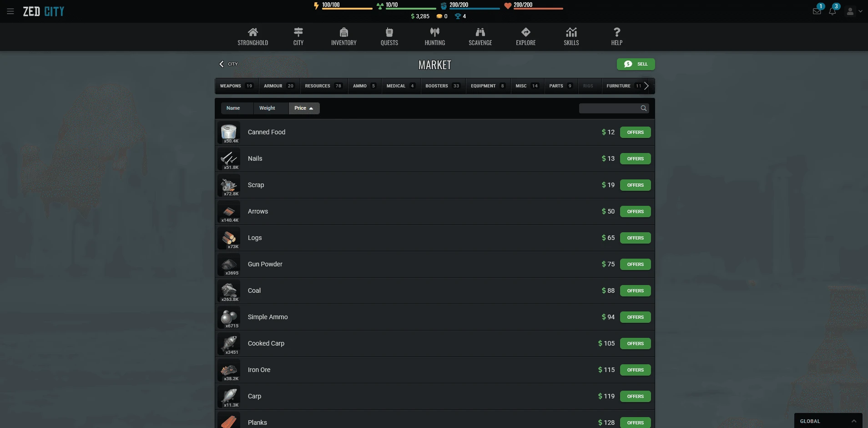
Task: Open Scavenge binoculars icon
Action: click(480, 32)
